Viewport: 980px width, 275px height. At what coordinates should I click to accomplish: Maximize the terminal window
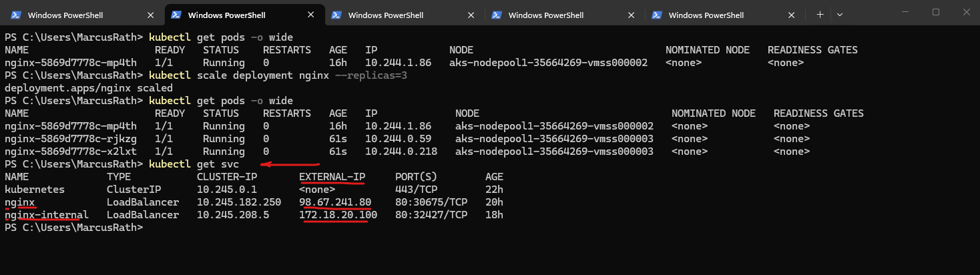point(936,12)
